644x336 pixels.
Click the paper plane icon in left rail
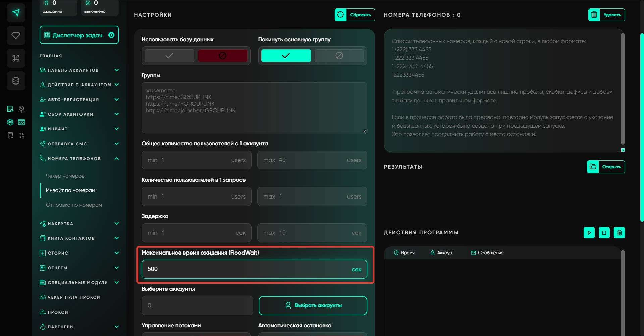coord(16,13)
